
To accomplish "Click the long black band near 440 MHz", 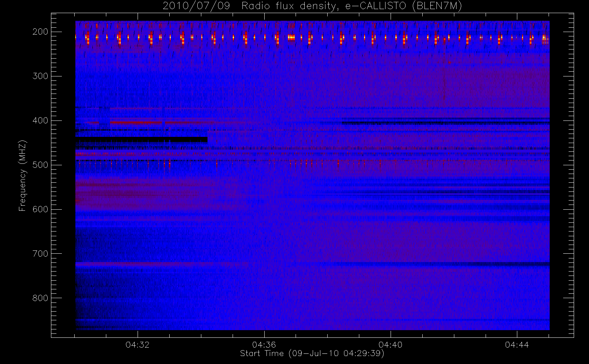I will coord(142,139).
